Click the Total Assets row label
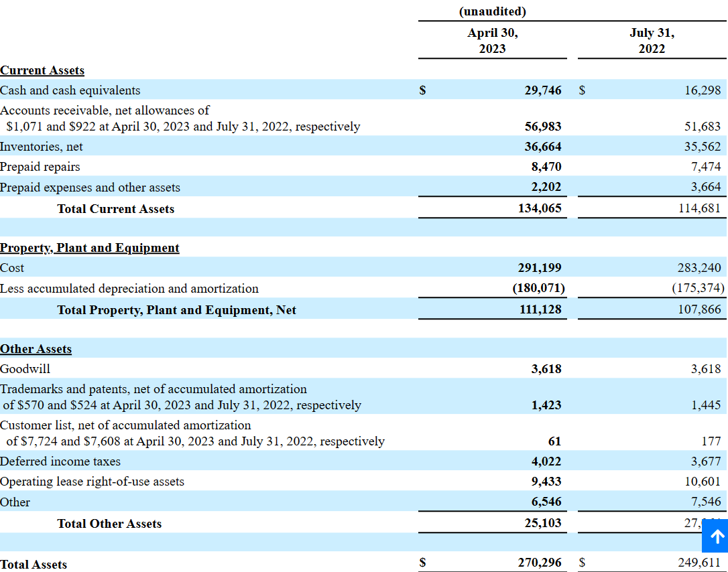 pos(34,565)
